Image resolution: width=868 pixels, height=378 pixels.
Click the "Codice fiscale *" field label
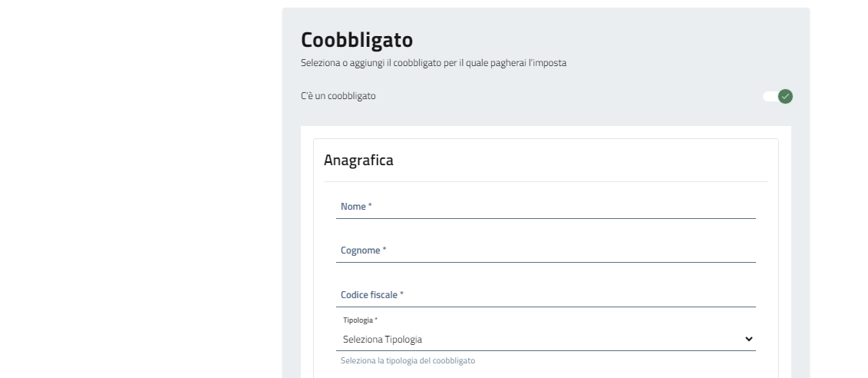coord(371,295)
